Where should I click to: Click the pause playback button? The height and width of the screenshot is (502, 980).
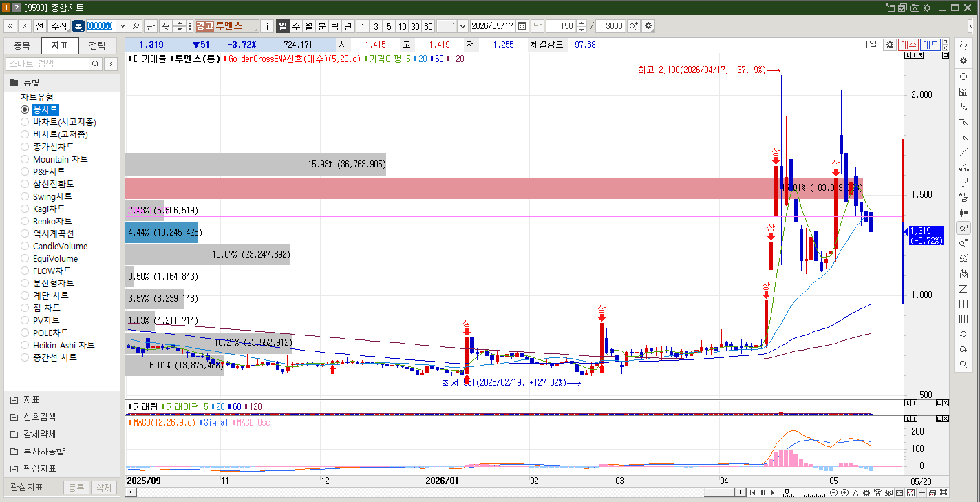763,492
